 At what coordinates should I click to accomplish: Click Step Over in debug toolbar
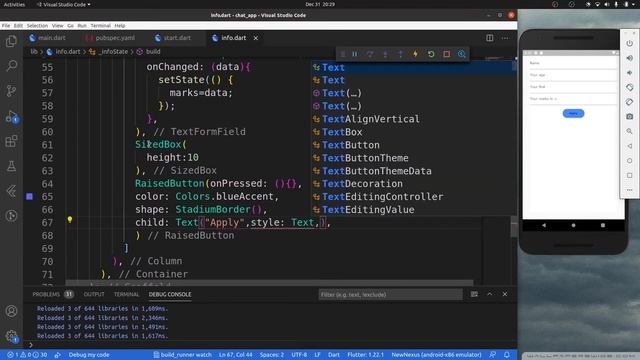coord(370,54)
